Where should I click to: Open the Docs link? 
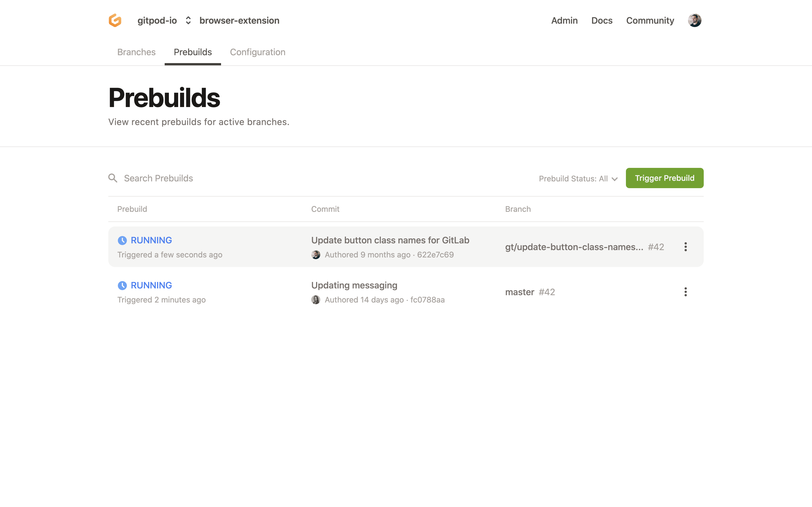(x=602, y=21)
